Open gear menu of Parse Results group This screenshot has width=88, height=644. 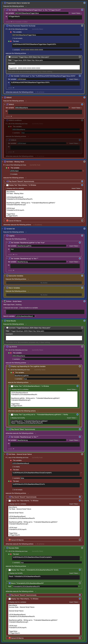click(x=84, y=321)
